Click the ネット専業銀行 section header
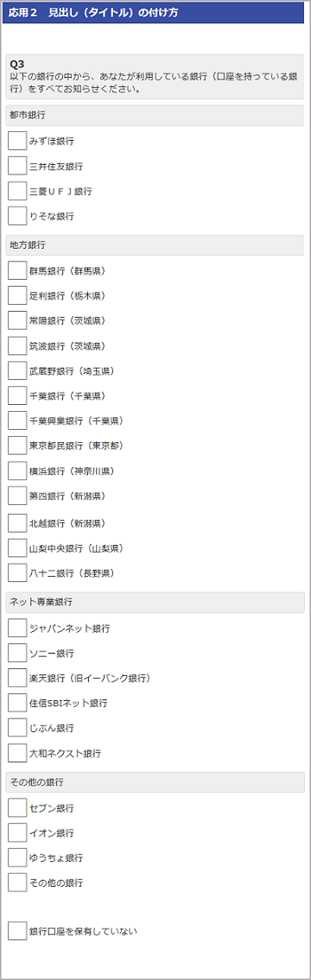311x980 pixels. click(x=155, y=603)
